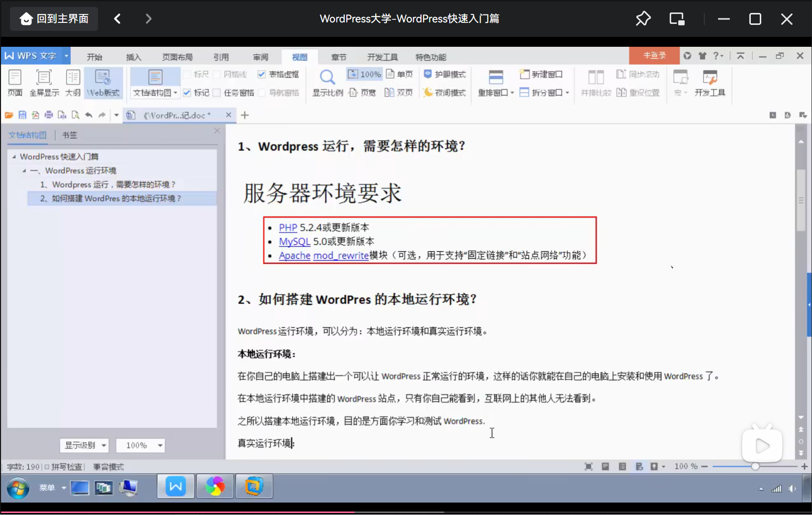The image size is (812, 515).
Task: Turn on 护眼模式 eye protection mode
Action: tap(445, 74)
